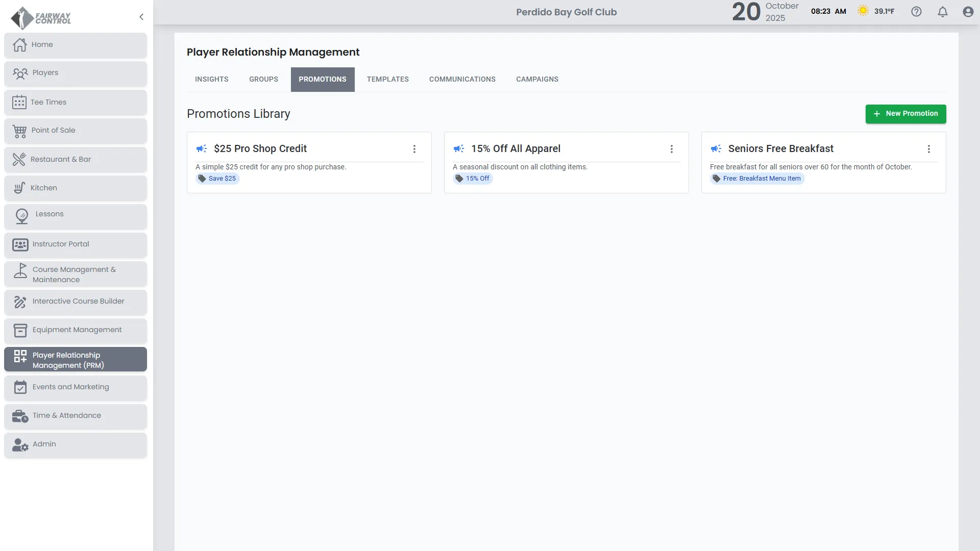Click the Time & Attendance briefcase icon
This screenshot has width=980, height=551.
tap(20, 416)
